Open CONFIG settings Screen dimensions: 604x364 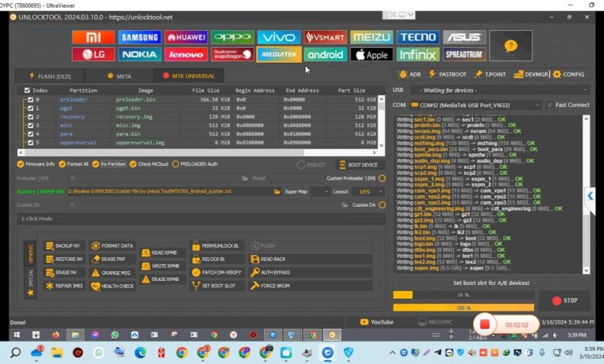[568, 74]
